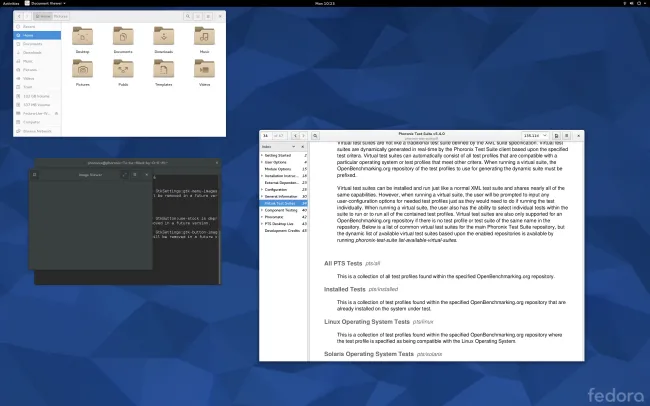Open Document Viewer file options icon

click(x=556, y=136)
